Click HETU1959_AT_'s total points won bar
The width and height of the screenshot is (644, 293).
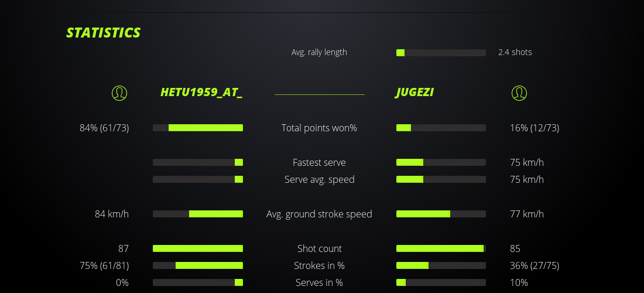(198, 128)
